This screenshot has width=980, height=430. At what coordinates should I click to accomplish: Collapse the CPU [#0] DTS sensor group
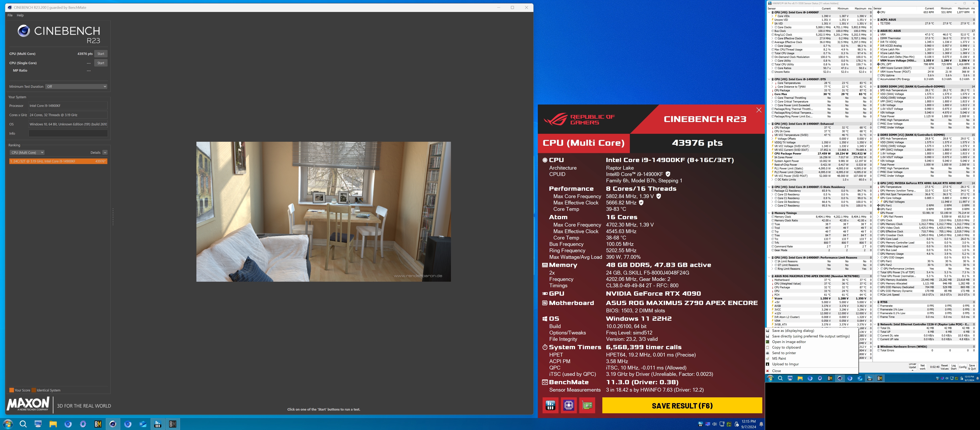(x=769, y=79)
